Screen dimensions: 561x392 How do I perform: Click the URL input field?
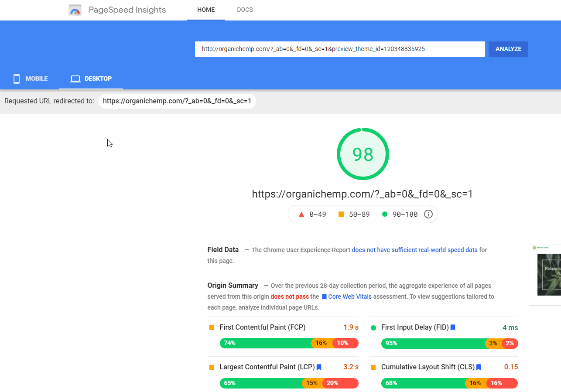(x=339, y=49)
